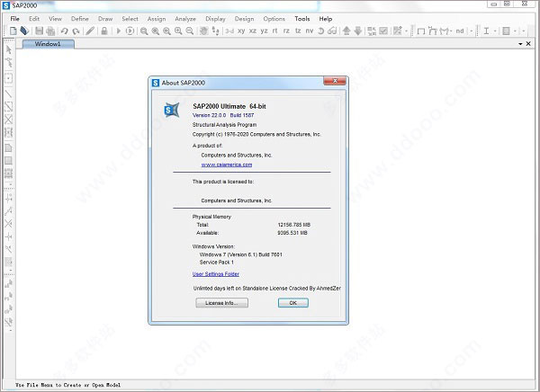This screenshot has height=392, width=540.
Task: Click the Perspective Toggle glasses icon
Action: point(332,31)
